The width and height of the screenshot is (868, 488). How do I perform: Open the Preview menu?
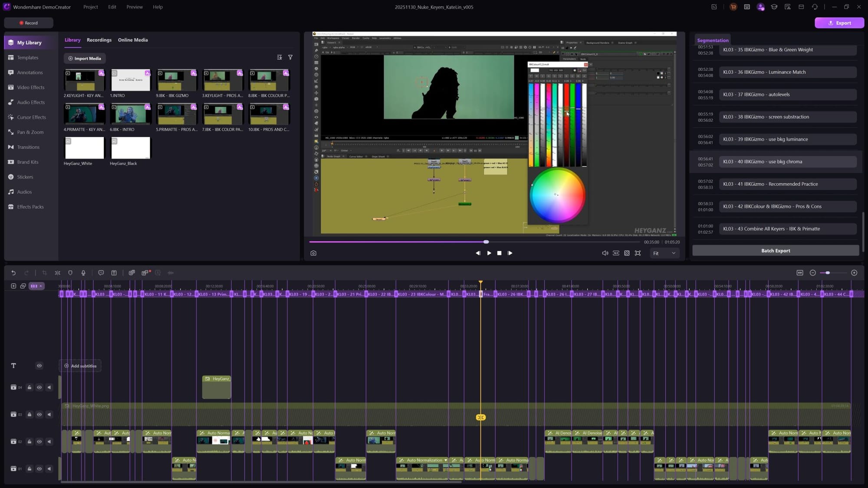pyautogui.click(x=135, y=7)
